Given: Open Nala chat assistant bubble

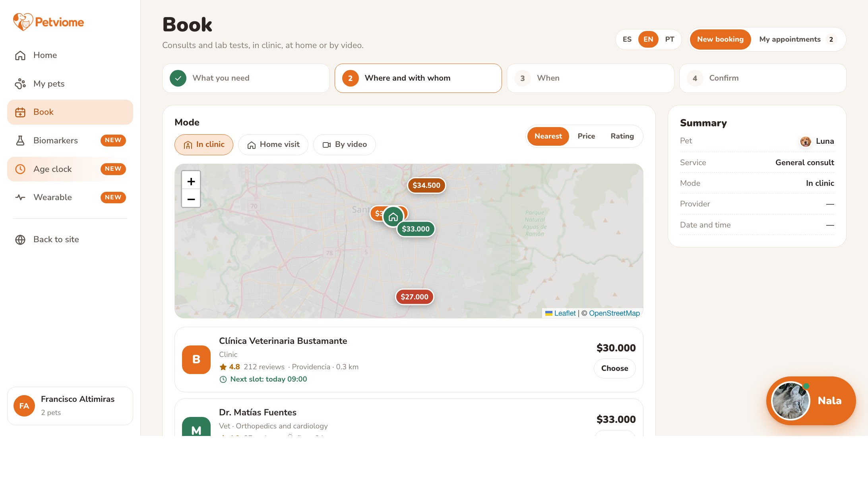Looking at the screenshot, I should [811, 401].
